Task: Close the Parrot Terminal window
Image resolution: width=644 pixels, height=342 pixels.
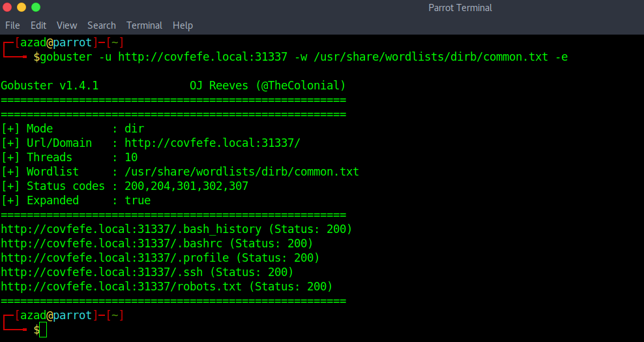Action: point(7,7)
